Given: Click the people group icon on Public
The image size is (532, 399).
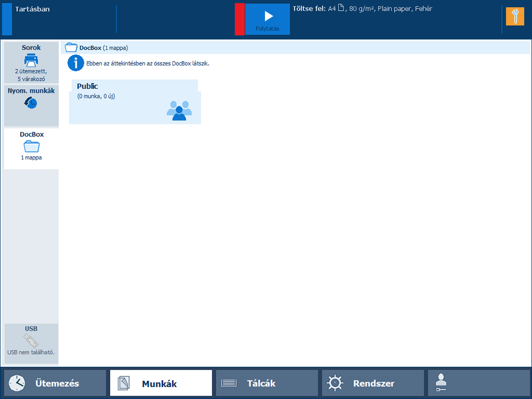Looking at the screenshot, I should [x=179, y=110].
